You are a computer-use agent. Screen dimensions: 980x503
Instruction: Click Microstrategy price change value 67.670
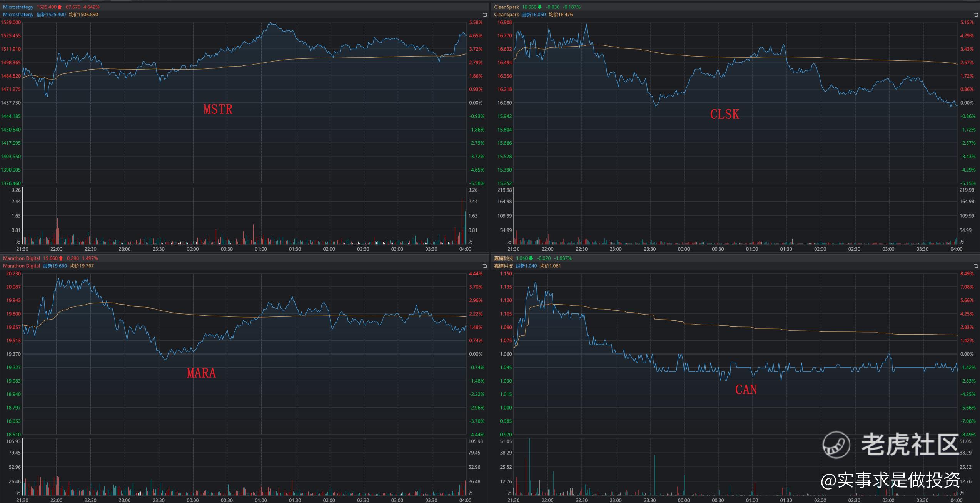[x=73, y=7]
